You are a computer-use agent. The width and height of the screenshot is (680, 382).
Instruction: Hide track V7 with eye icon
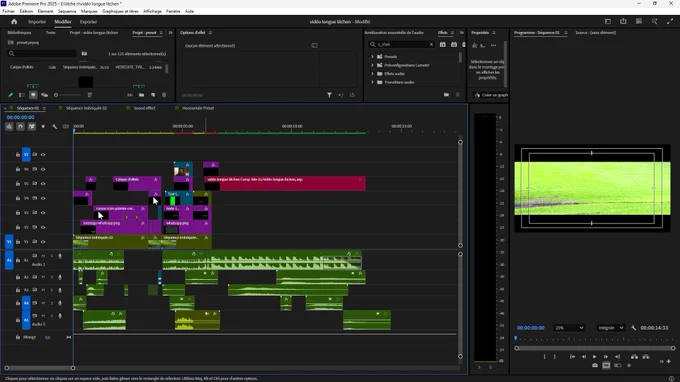(43, 154)
